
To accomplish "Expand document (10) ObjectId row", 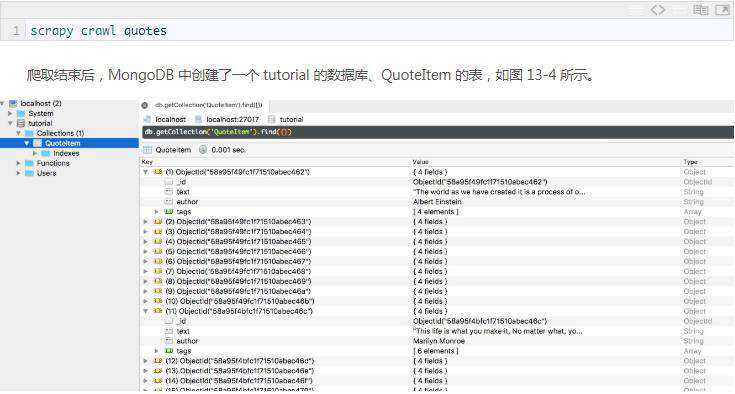I will click(146, 301).
